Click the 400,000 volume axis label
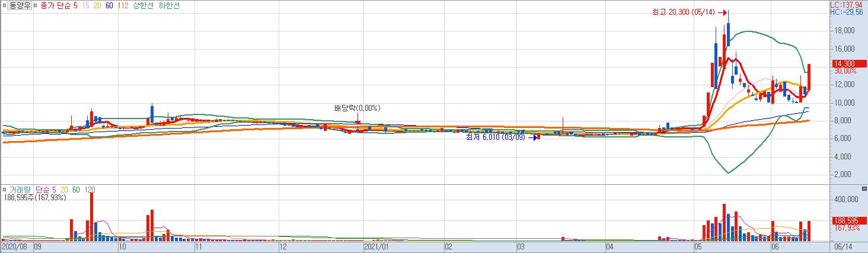The image size is (868, 253). pos(846,200)
